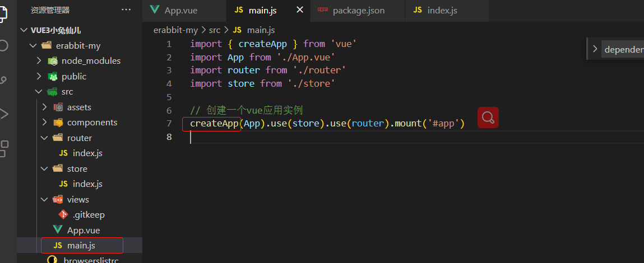Click JS icon in the breadcrumb
Image resolution: width=644 pixels, height=263 pixels.
[x=238, y=30]
